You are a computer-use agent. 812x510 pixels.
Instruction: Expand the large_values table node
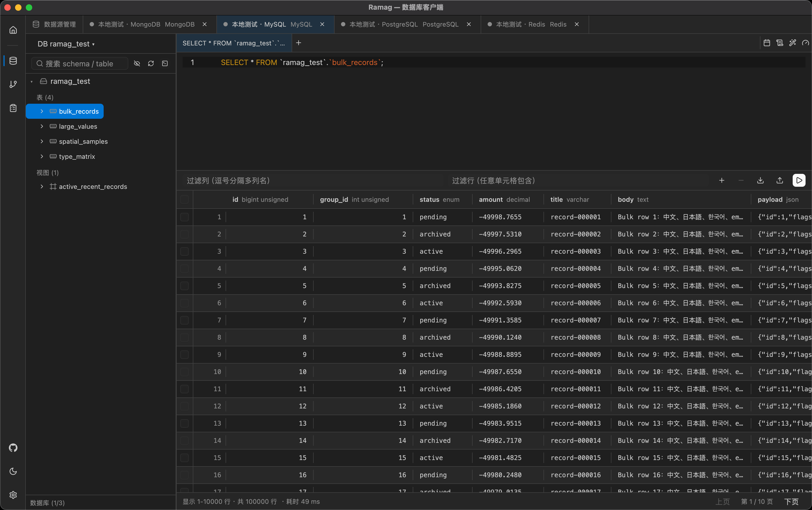[42, 126]
